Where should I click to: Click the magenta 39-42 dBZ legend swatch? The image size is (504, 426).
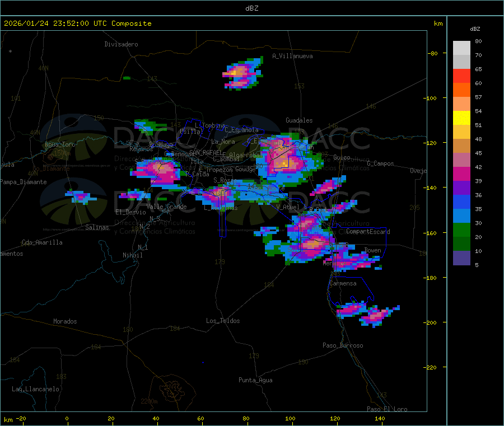click(x=461, y=174)
